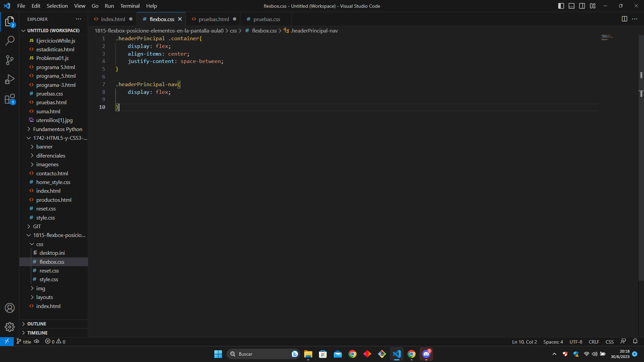Open the Explorer view in activity bar
Viewport: 644px width, 362px height.
click(10, 22)
